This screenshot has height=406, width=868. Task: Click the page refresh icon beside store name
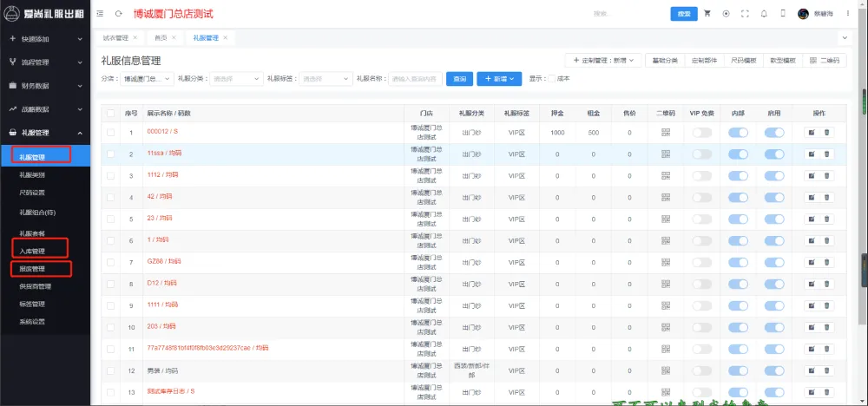[x=118, y=14]
